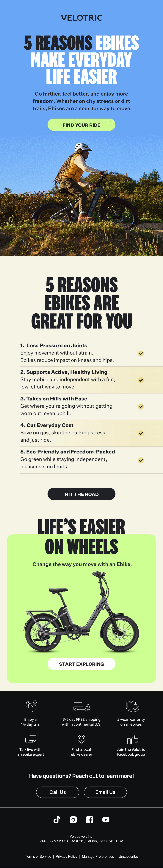This screenshot has width=163, height=868.
Task: Click the START EXPLORING button
Action: click(81, 664)
